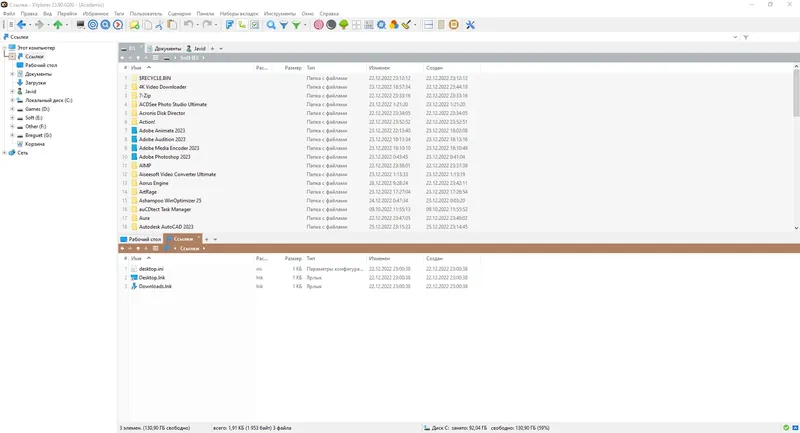Expand the Сеть network node

pyautogui.click(x=5, y=152)
